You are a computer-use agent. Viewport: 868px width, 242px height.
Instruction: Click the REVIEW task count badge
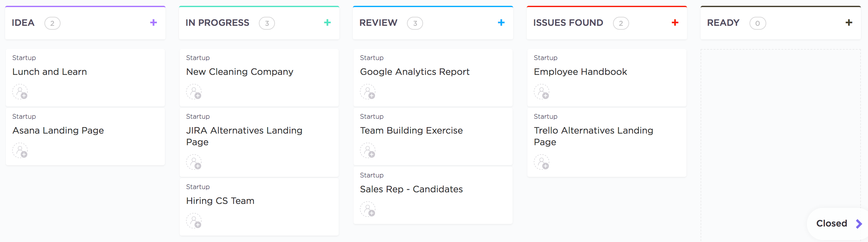coord(415,23)
